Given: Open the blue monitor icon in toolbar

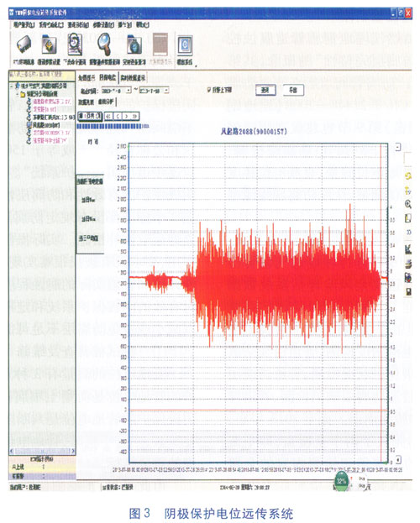Looking at the screenshot, I should click(x=185, y=44).
